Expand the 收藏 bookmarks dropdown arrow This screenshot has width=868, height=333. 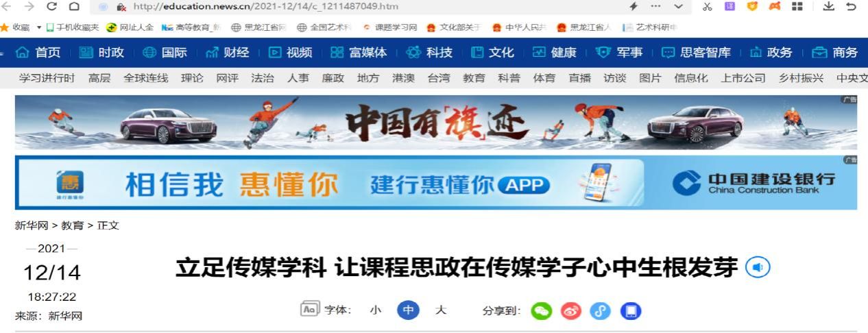(39, 27)
